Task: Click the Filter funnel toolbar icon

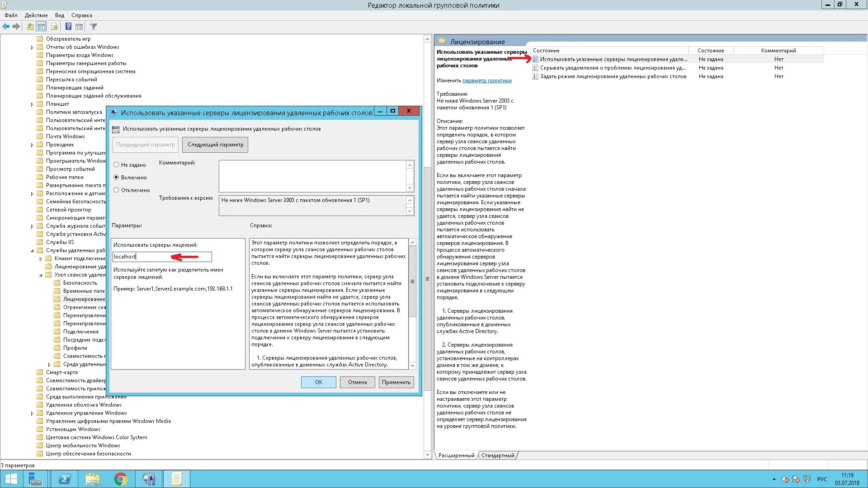Action: [94, 27]
